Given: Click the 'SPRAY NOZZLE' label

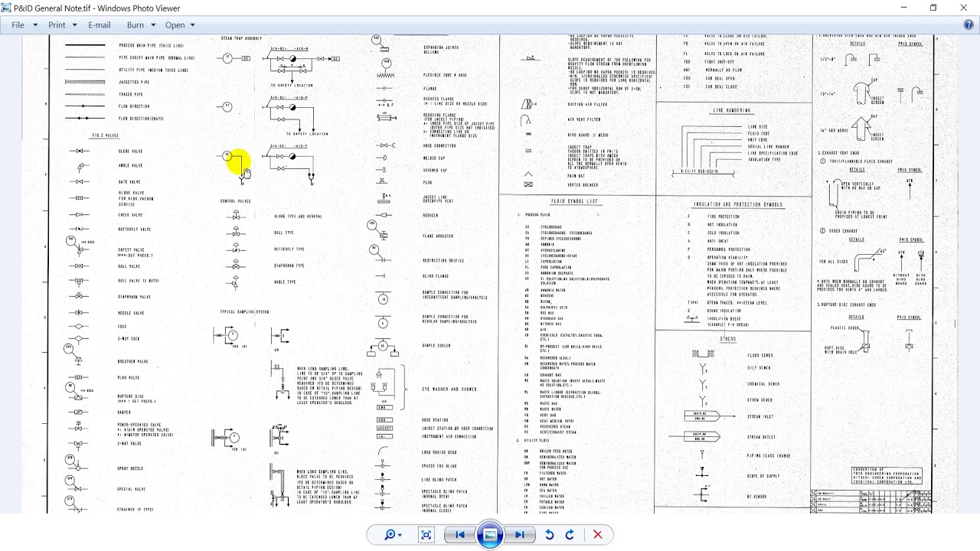Looking at the screenshot, I should 129,468.
